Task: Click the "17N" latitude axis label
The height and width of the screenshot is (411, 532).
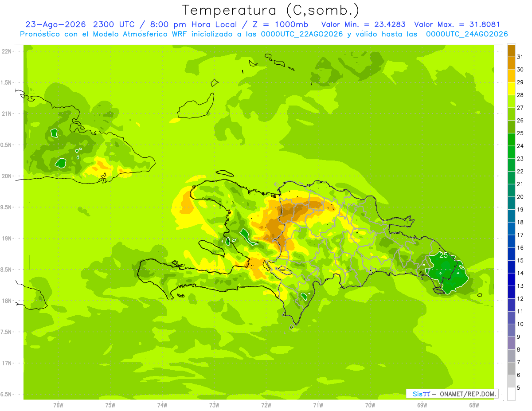Action: 7,364
